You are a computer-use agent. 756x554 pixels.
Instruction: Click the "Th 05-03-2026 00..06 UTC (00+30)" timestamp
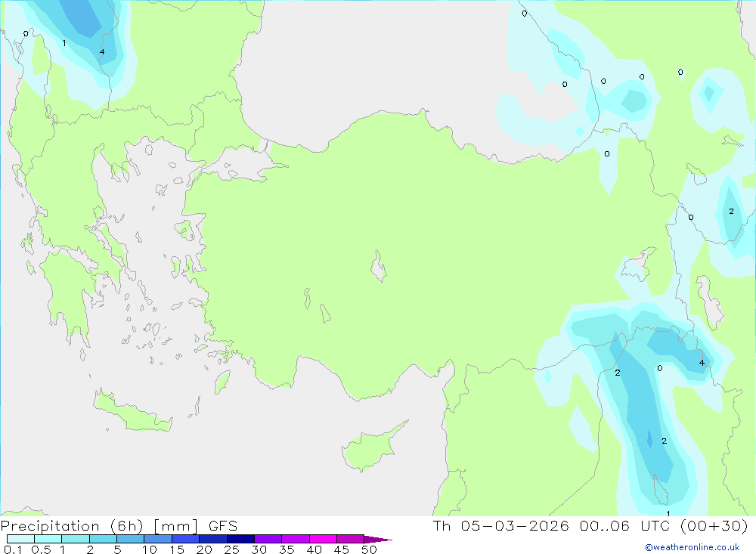(x=590, y=526)
